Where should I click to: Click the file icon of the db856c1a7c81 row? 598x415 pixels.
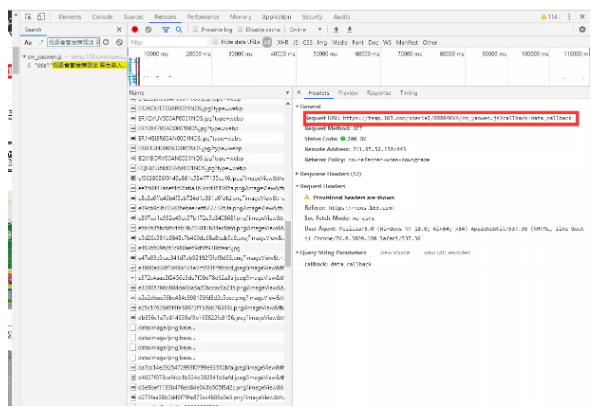[x=133, y=317]
